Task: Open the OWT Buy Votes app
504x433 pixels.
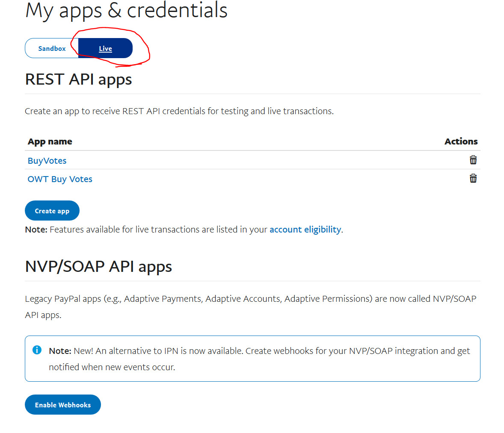Action: [60, 179]
